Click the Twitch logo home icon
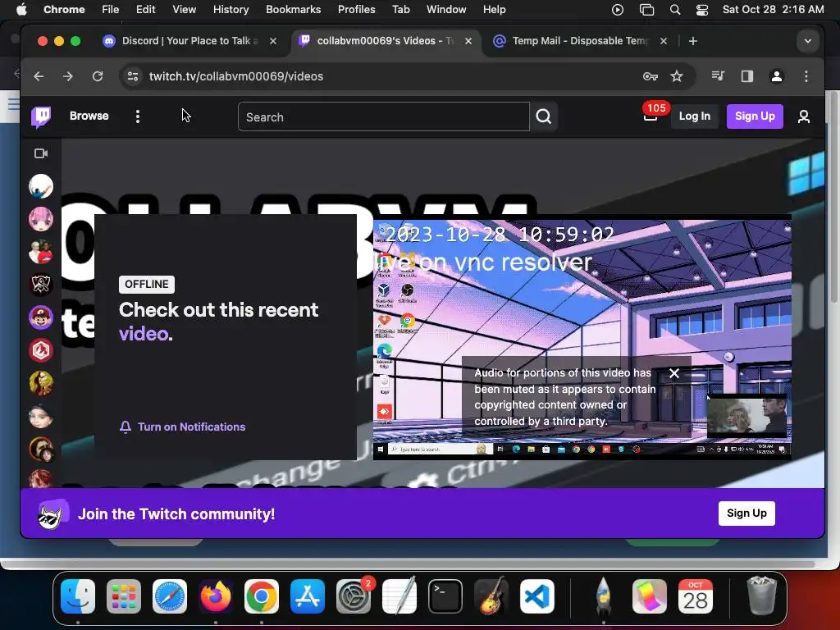 pos(41,116)
